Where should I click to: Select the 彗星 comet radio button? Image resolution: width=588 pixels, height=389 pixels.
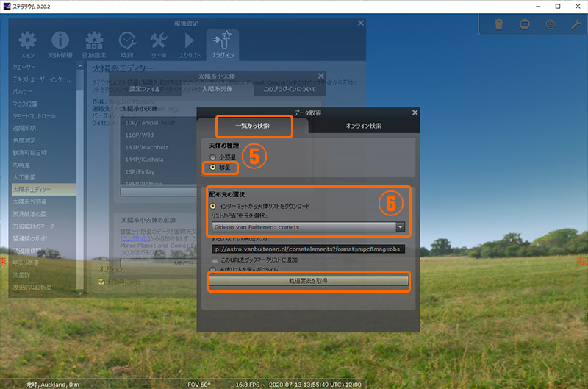[x=212, y=168]
